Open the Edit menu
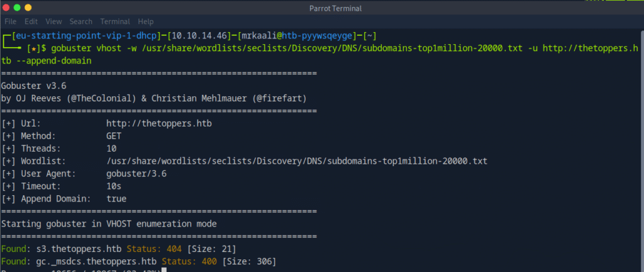Viewport: 644px width, 272px height. coord(31,21)
